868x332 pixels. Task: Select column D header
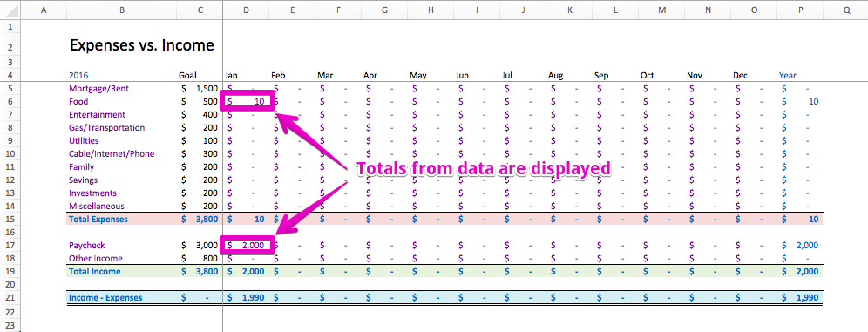coord(246,10)
